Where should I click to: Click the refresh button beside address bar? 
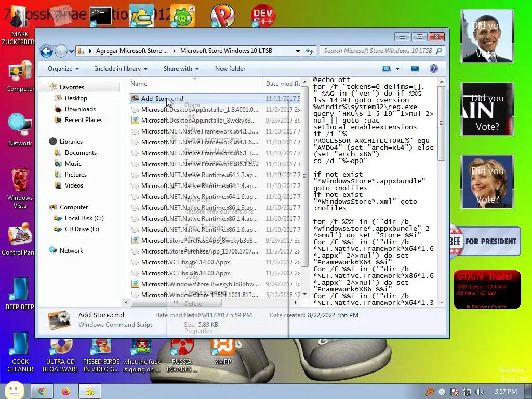[310, 51]
